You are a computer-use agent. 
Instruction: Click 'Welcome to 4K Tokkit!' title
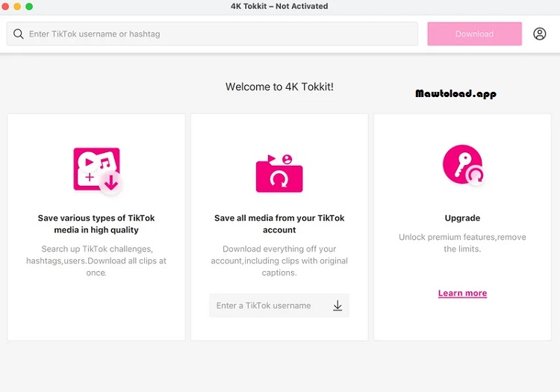coord(279,87)
